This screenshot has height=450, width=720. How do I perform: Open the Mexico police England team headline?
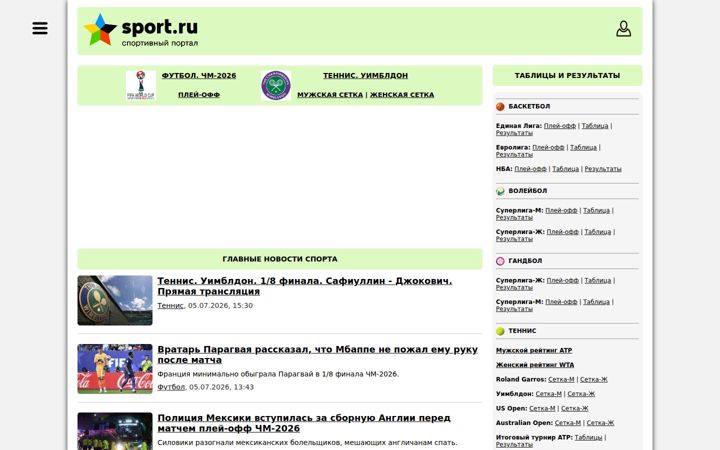(x=304, y=423)
